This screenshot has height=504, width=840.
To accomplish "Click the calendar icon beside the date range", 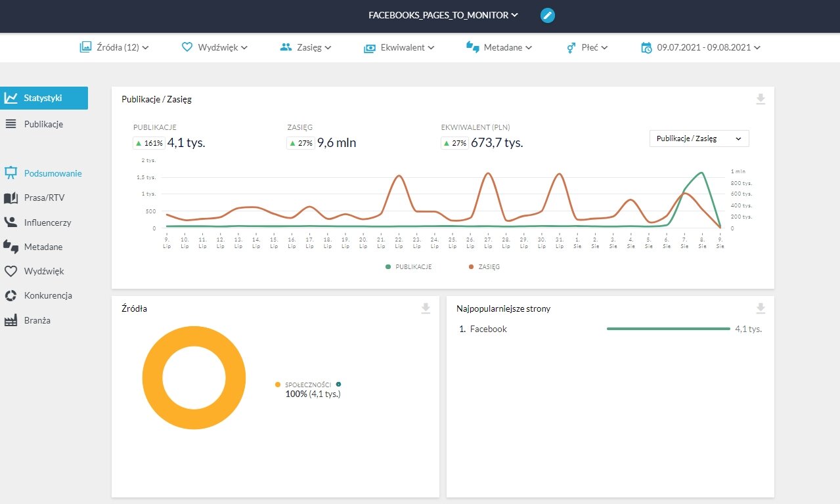I will (x=647, y=47).
